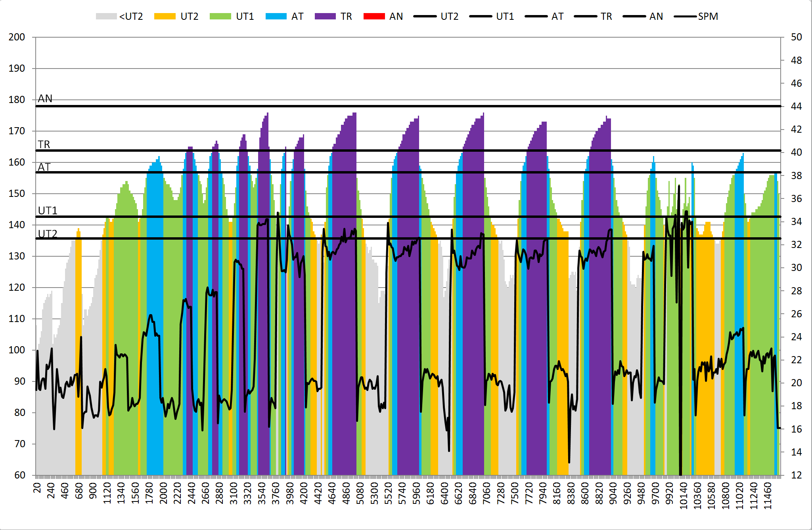Select the AT threshold label on chart
This screenshot has height=530, width=812.
pos(44,167)
